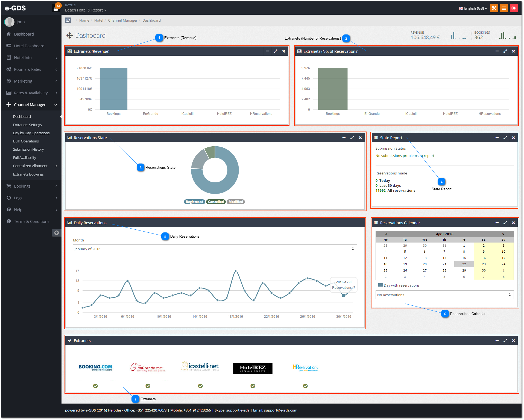Open the orange hamburger menu icon
The height and width of the screenshot is (420, 524).
pos(504,8)
